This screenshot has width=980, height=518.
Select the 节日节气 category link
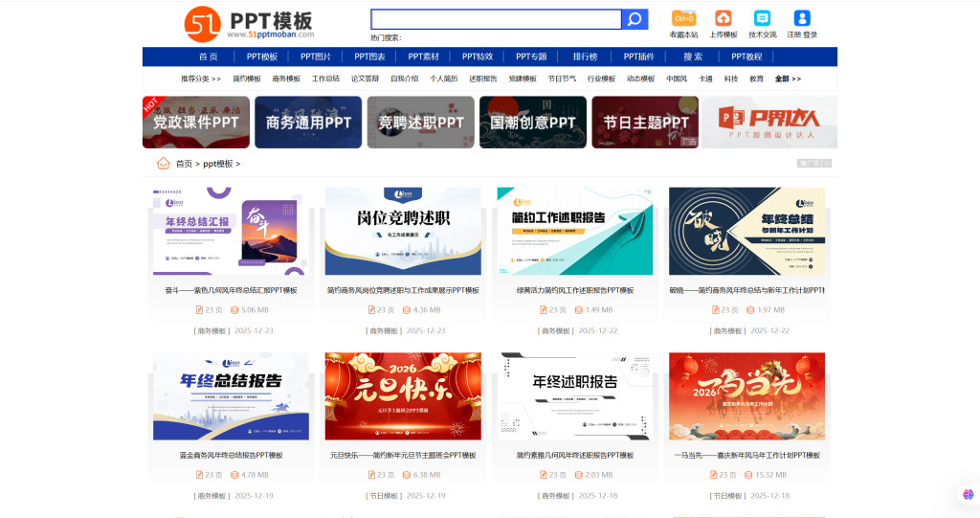coord(562,79)
